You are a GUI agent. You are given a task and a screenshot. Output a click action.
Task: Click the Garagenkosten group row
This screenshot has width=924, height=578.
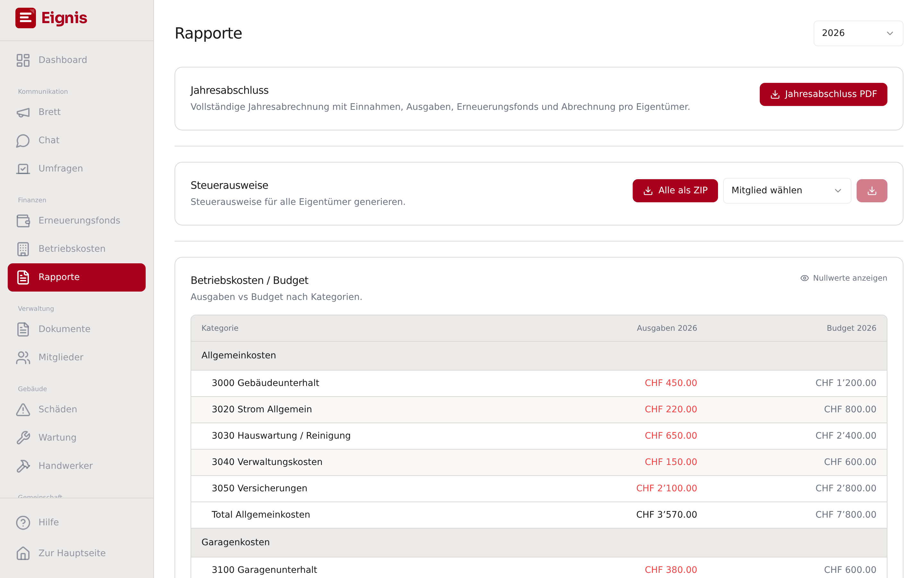point(539,542)
